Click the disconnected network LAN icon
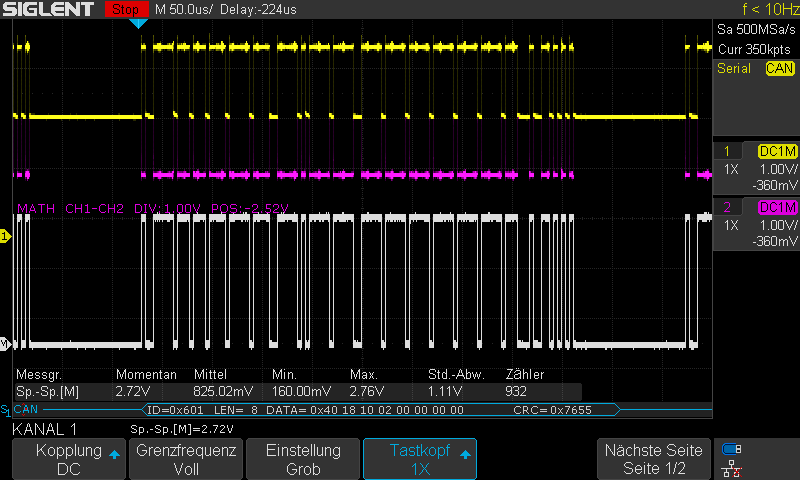 [x=731, y=467]
